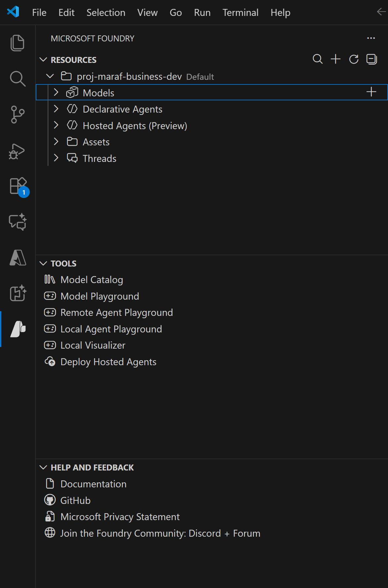The height and width of the screenshot is (588, 388).
Task: Open the Azure view in activity bar
Action: pos(18,258)
